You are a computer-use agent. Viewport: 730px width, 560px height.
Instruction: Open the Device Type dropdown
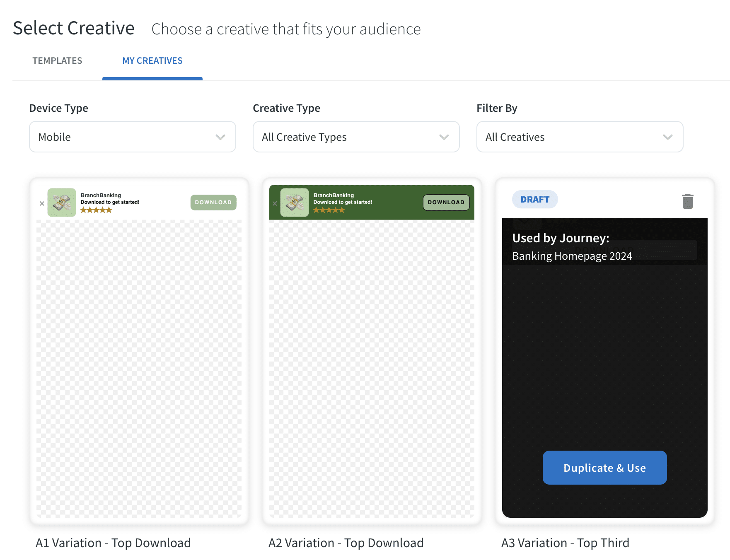132,137
